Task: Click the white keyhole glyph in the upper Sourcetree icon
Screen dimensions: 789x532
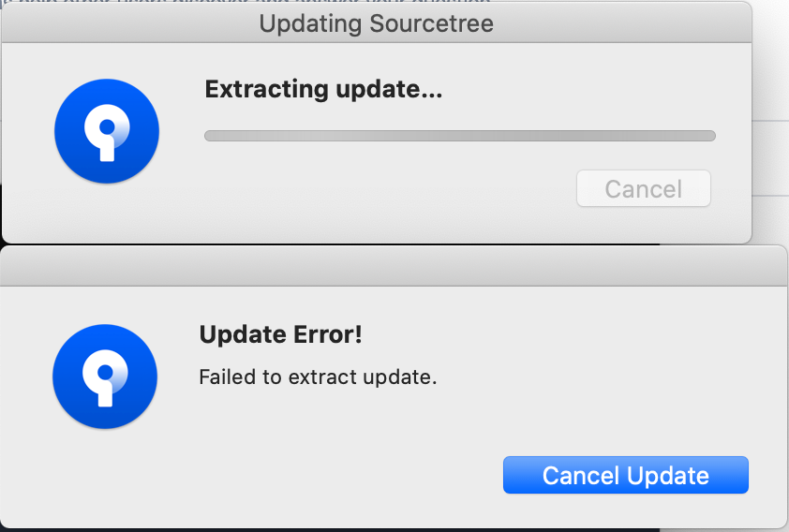Action: coord(107,133)
